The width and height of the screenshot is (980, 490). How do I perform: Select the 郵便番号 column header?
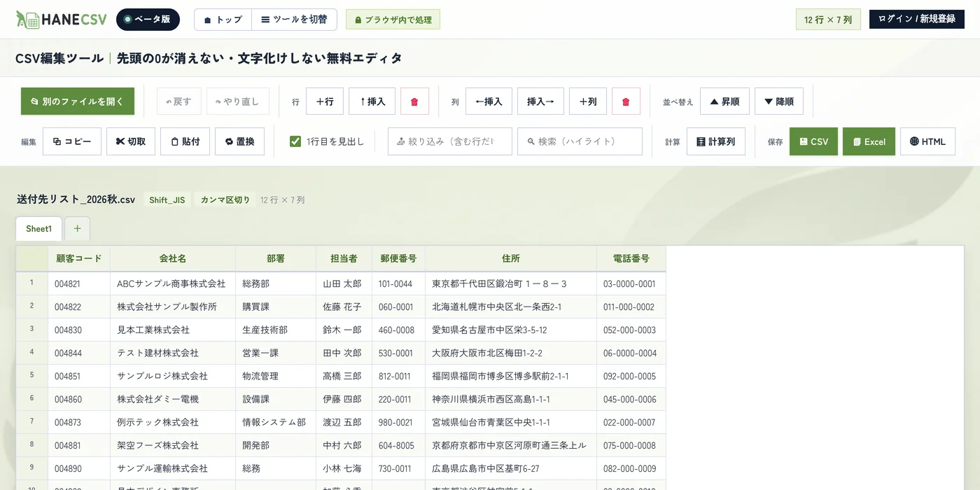pyautogui.click(x=398, y=258)
